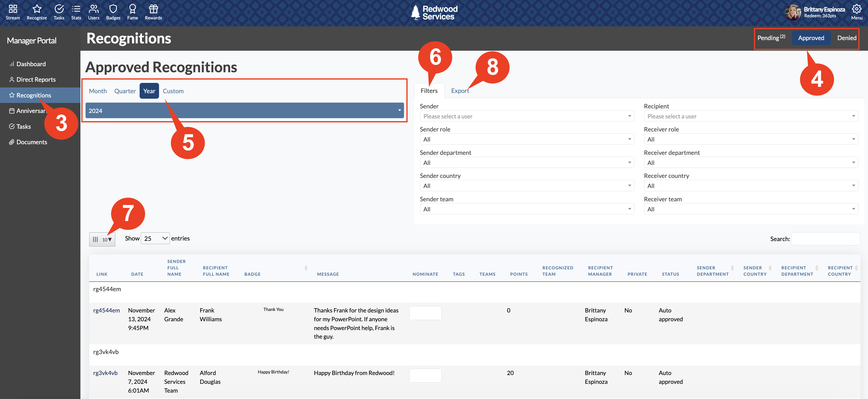Screen dimensions: 868x399
Task: Expand the Sender role dropdown
Action: 527,139
